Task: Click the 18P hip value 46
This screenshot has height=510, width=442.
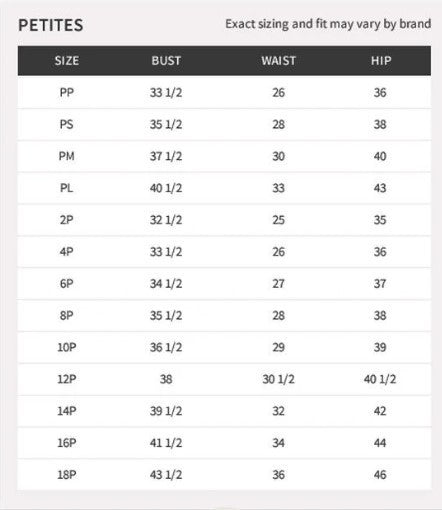Action: 380,474
